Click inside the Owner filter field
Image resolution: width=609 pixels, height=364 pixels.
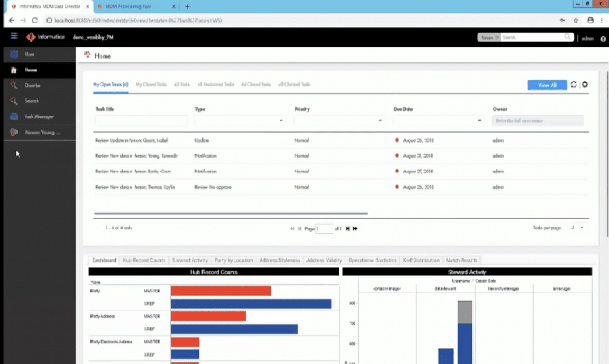point(537,120)
